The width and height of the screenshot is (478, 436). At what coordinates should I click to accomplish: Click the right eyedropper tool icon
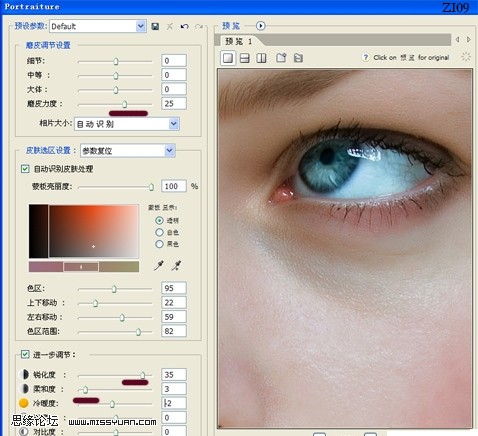[176, 266]
